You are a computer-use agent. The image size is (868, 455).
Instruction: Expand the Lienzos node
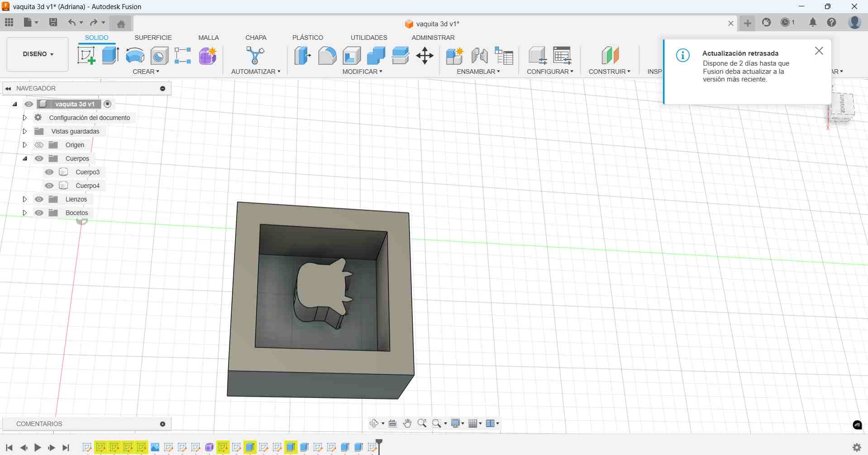point(25,199)
